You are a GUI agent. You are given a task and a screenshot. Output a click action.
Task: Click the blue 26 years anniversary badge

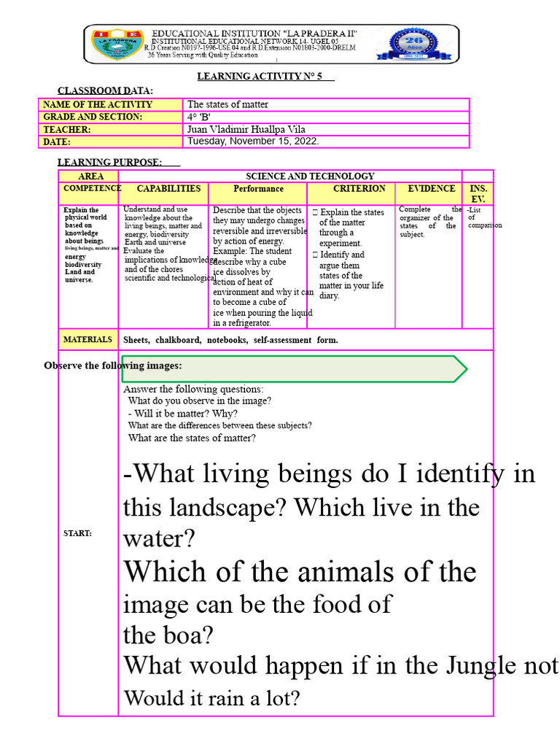[414, 44]
